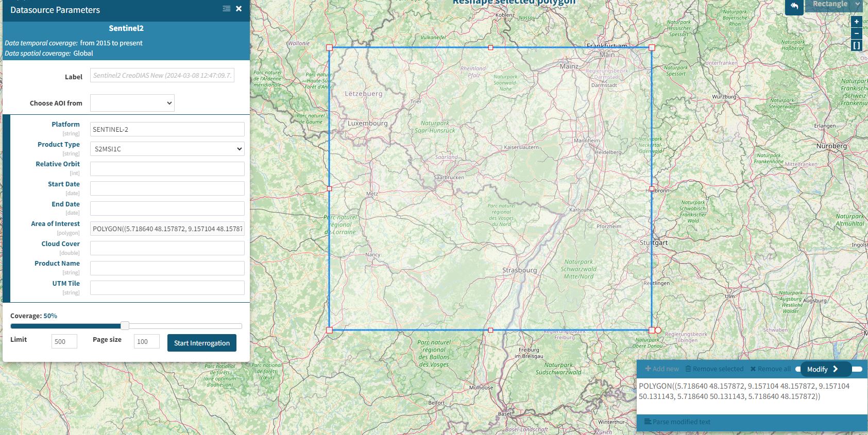Click the top edge midpoint handle of the rectangle

[490, 47]
